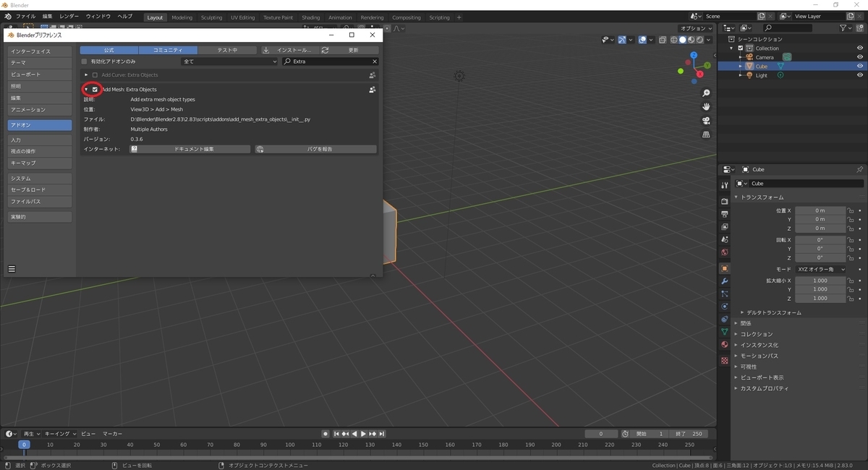The height and width of the screenshot is (470, 868).
Task: Click the viewport zoom magnifier icon
Action: pyautogui.click(x=706, y=93)
